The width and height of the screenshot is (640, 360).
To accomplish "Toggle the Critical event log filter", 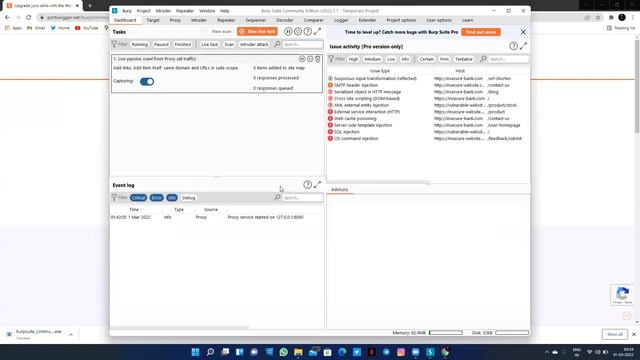I will click(x=138, y=198).
